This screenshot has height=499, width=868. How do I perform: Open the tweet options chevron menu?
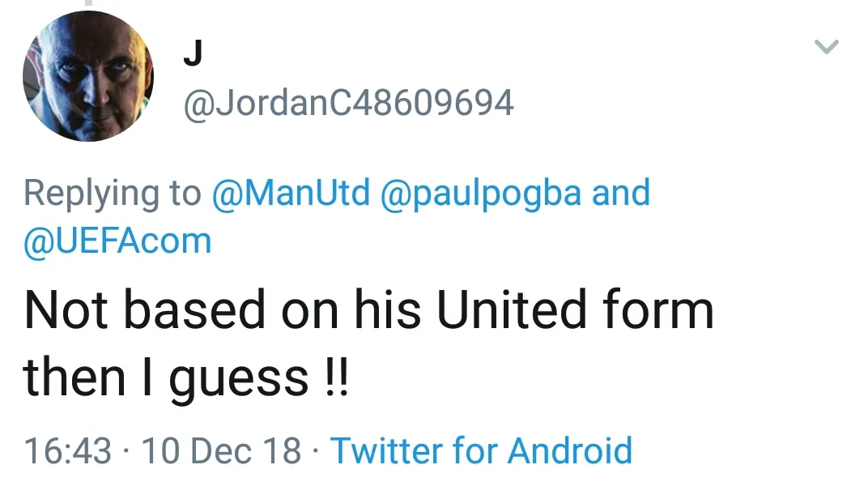coord(826,47)
